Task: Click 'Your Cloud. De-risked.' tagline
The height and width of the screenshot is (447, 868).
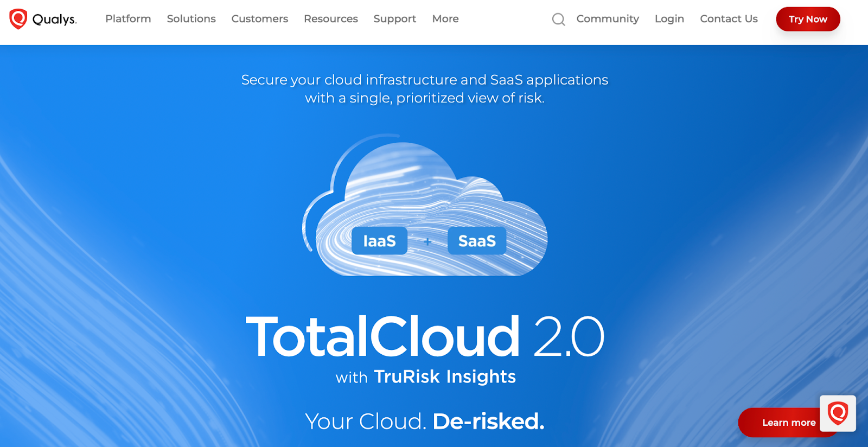Action: 425,422
